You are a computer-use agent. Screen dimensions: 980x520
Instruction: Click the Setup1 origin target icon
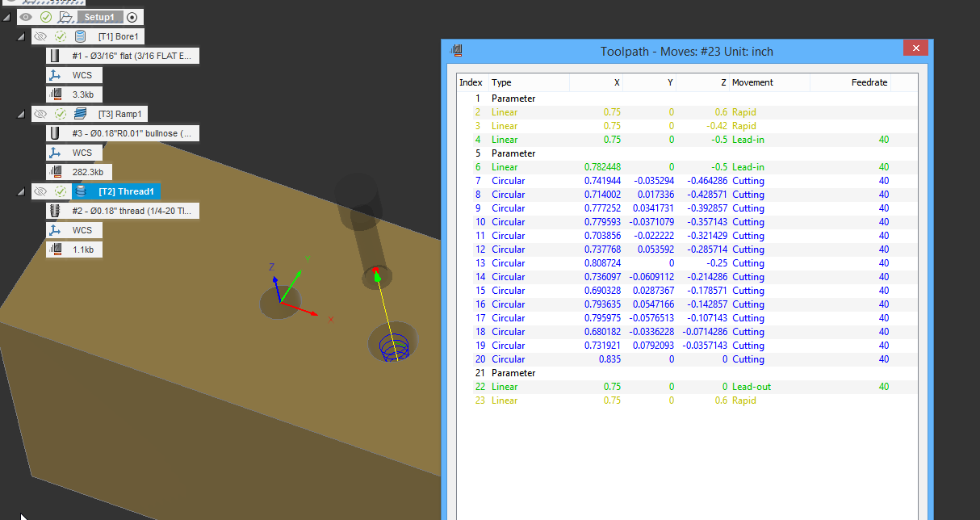[x=132, y=16]
